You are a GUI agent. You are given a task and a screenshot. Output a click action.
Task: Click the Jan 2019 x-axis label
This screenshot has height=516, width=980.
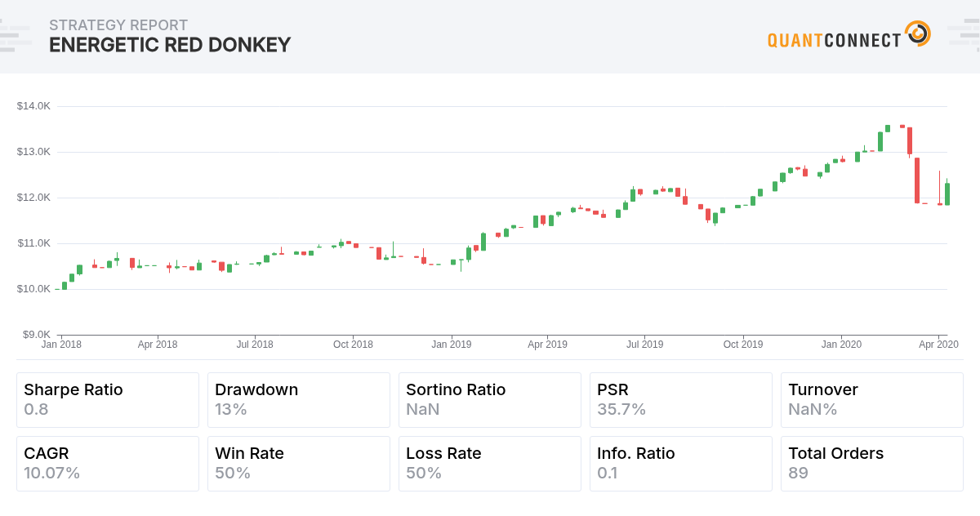click(451, 345)
